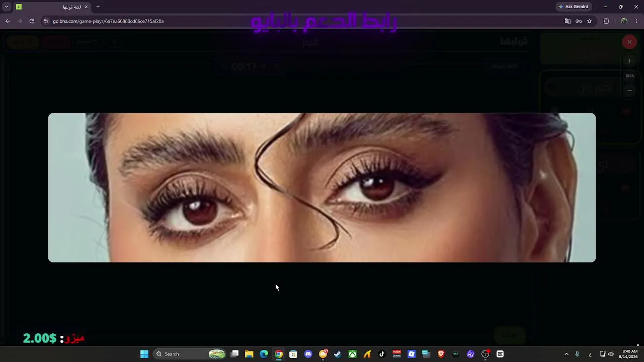
Task: Open the Chrome three-dot menu
Action: click(636, 21)
